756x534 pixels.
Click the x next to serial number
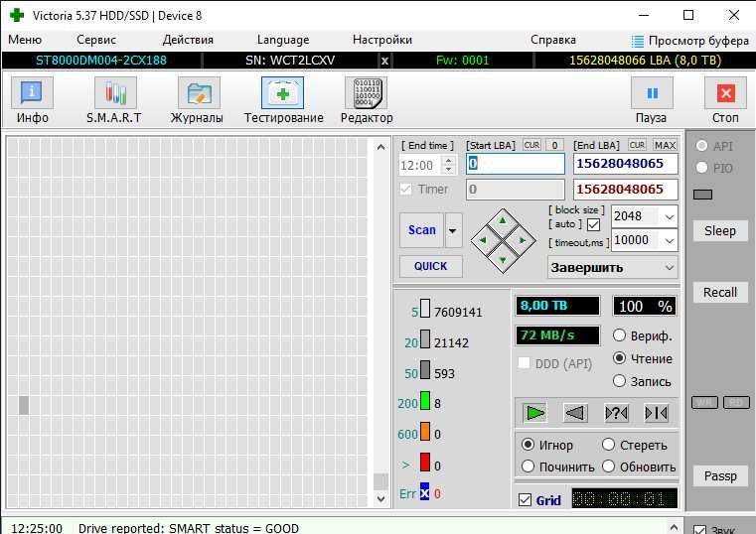pyautogui.click(x=384, y=61)
